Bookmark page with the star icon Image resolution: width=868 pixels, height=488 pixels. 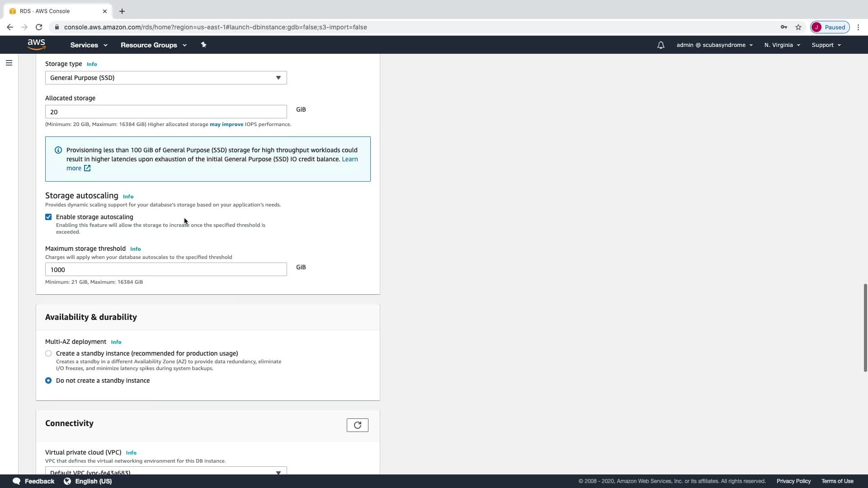click(798, 27)
